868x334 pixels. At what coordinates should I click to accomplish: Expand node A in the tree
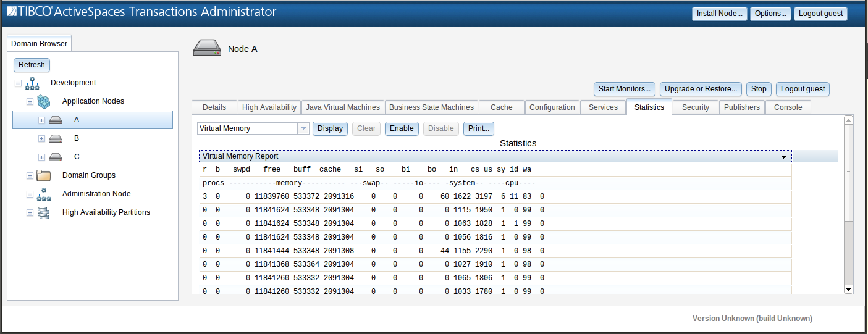41,120
